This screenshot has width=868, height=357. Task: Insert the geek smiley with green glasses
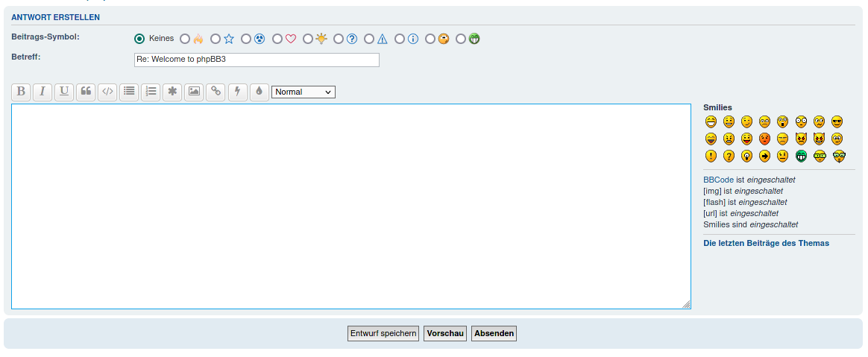click(820, 156)
